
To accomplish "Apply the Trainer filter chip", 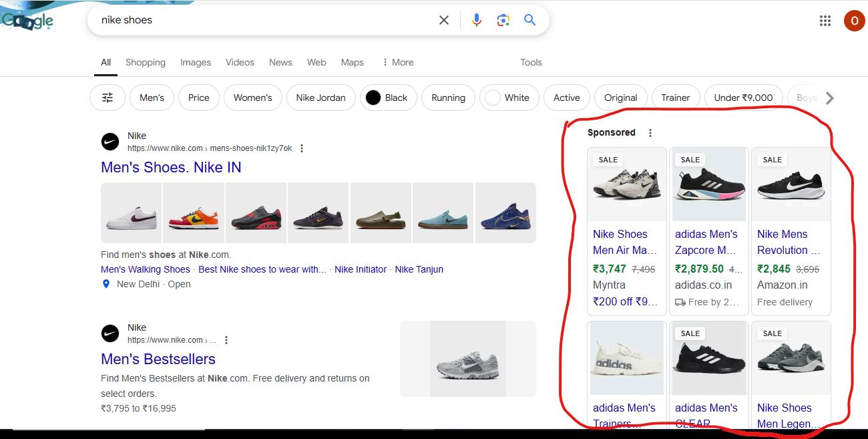I will point(676,98).
